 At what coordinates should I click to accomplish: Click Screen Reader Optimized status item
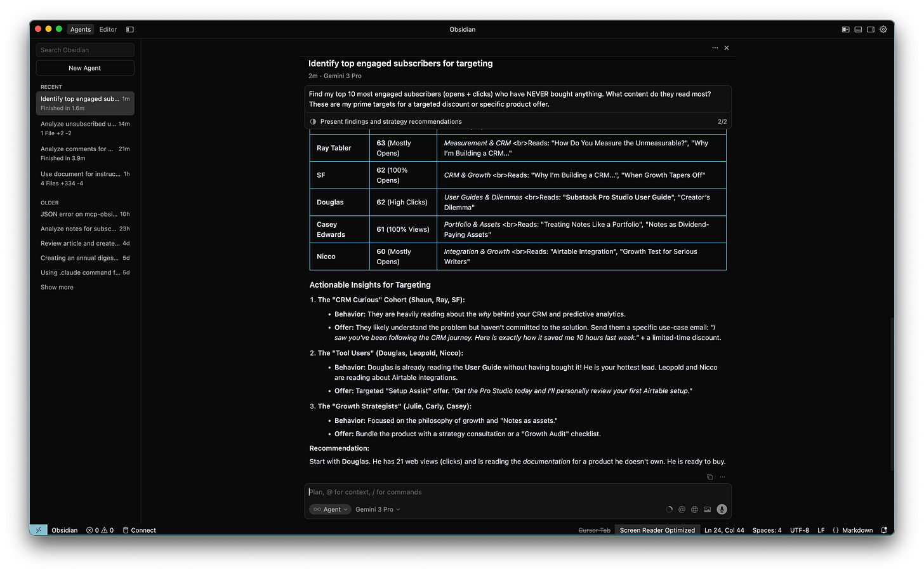[x=657, y=530]
